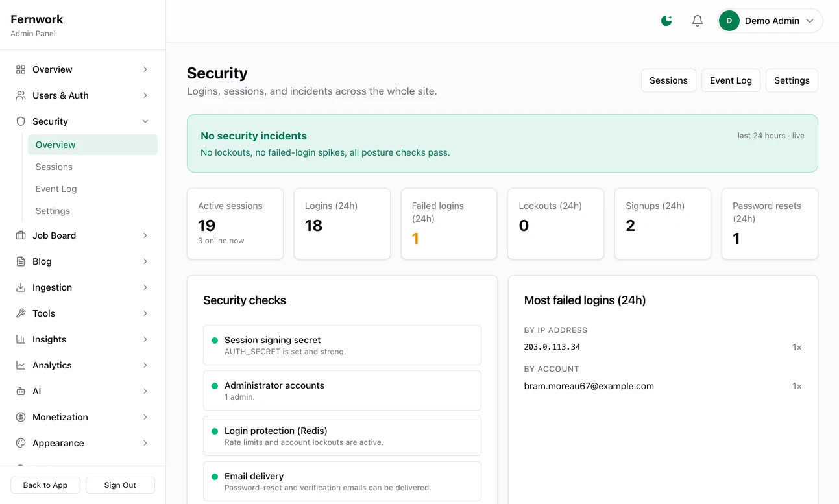
Task: Click the Monetization dollar icon
Action: click(21, 417)
